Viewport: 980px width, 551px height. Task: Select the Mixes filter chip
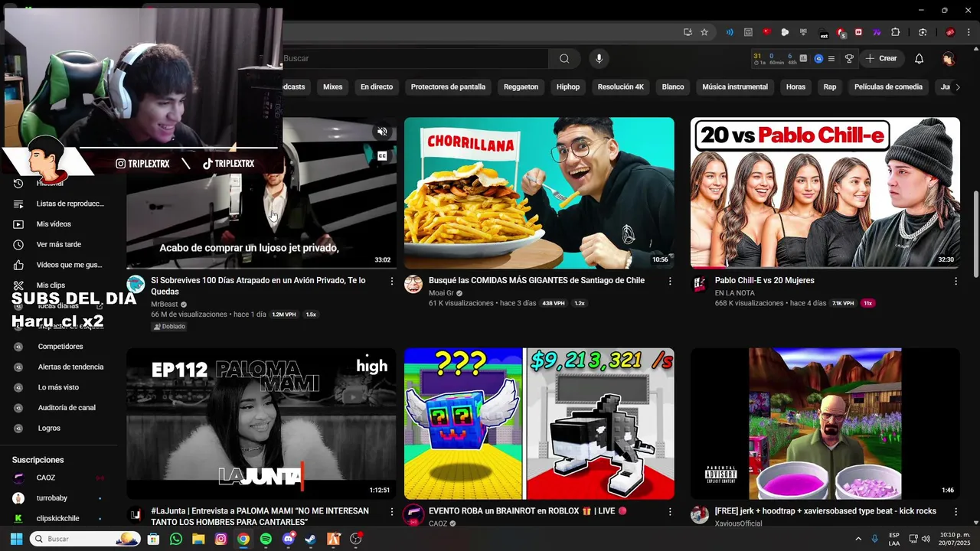click(x=332, y=87)
